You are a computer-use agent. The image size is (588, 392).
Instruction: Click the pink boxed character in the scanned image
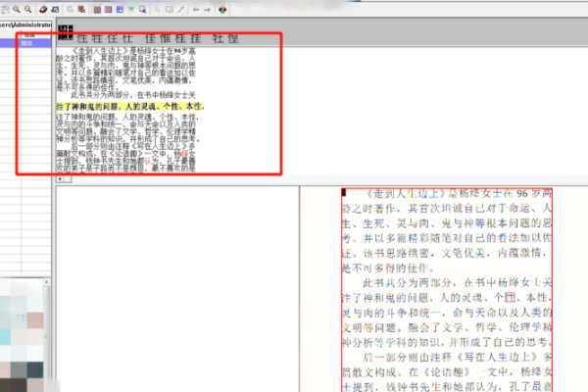tap(510, 298)
